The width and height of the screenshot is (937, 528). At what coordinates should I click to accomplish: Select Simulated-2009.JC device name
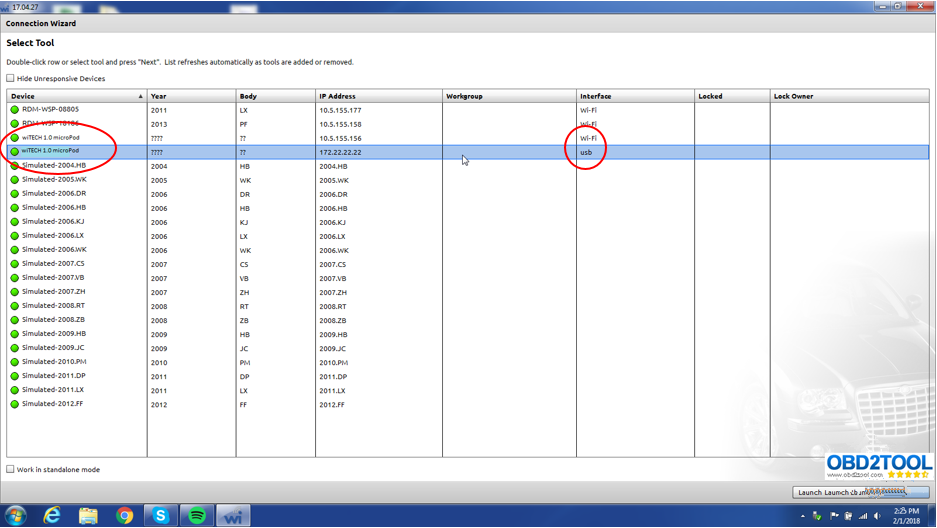pyautogui.click(x=53, y=348)
